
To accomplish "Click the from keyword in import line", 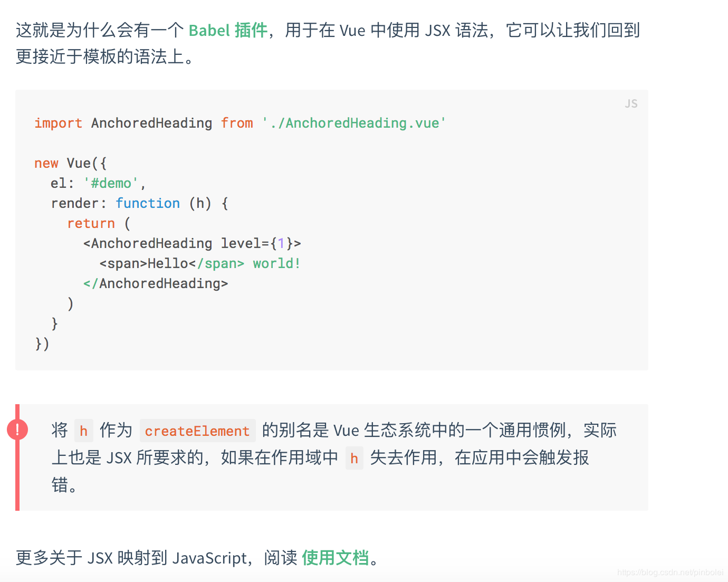I will (237, 123).
